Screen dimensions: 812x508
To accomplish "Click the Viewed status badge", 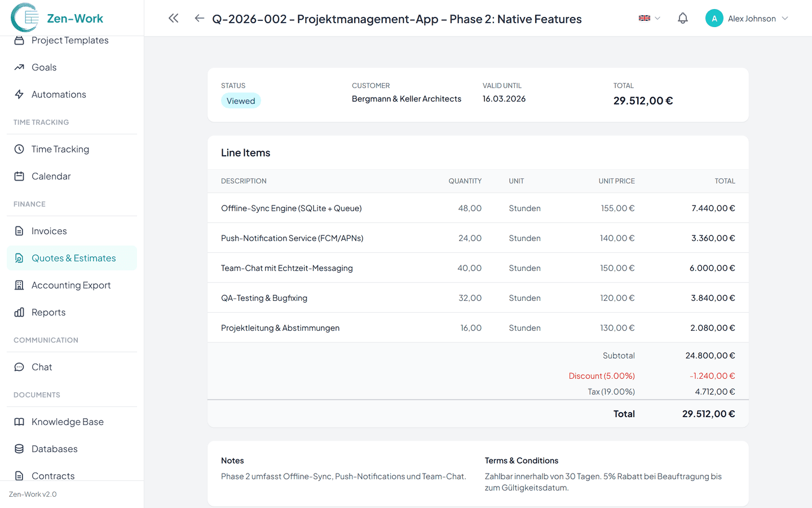I will 241,101.
